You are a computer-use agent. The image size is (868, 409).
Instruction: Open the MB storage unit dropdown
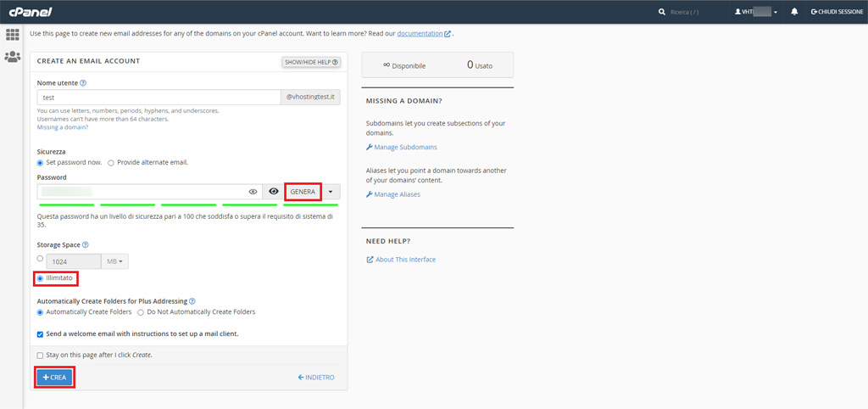[114, 261]
